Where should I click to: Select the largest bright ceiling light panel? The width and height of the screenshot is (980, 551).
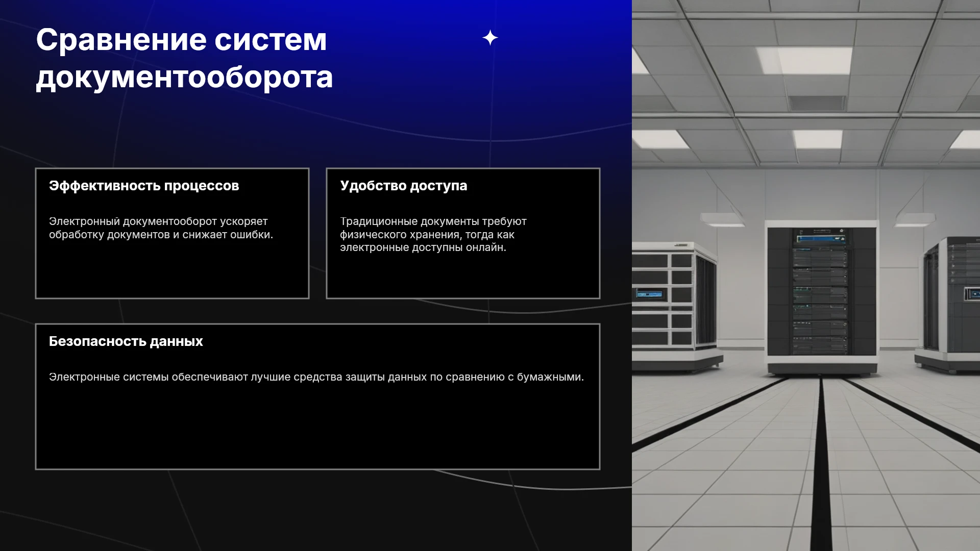805,61
